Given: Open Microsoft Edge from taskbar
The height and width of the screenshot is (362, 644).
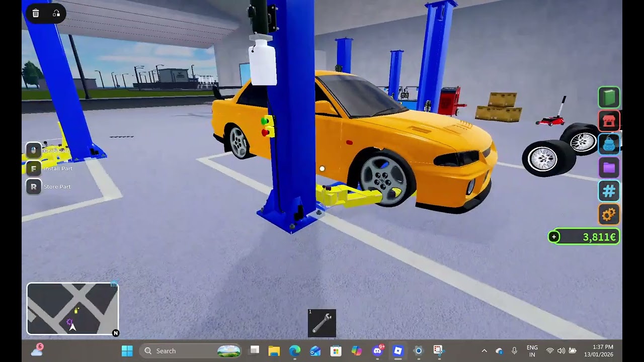Looking at the screenshot, I should click(x=295, y=351).
